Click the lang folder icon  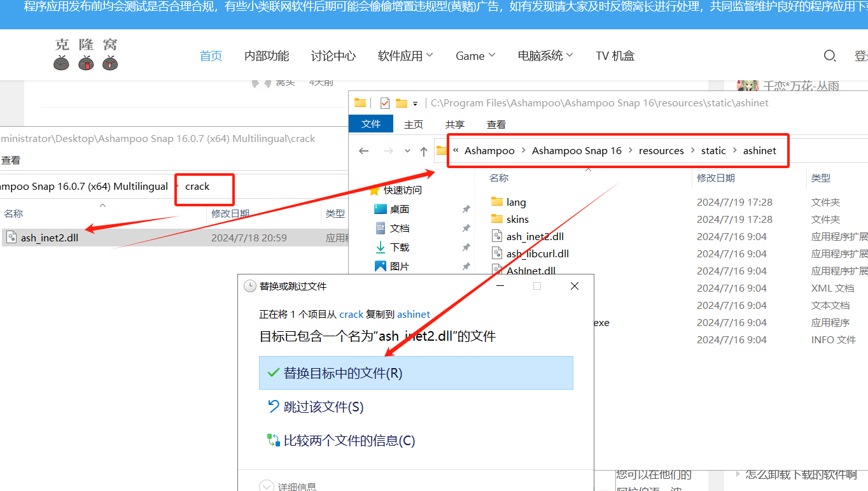tap(497, 202)
